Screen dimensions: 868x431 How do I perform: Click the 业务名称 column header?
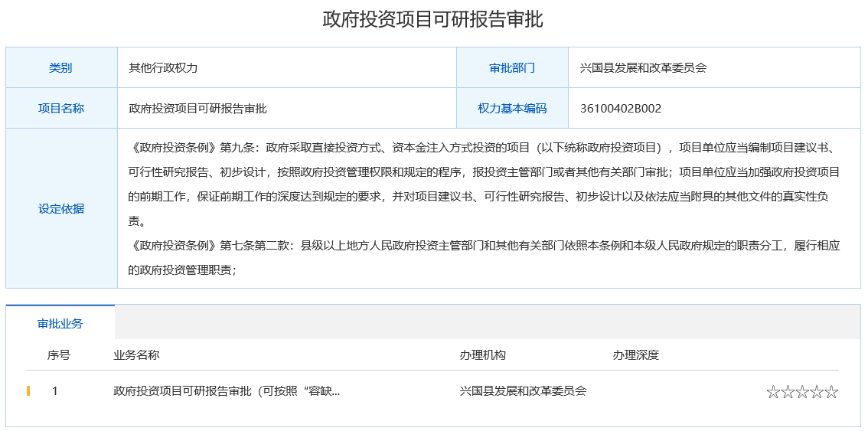click(136, 355)
